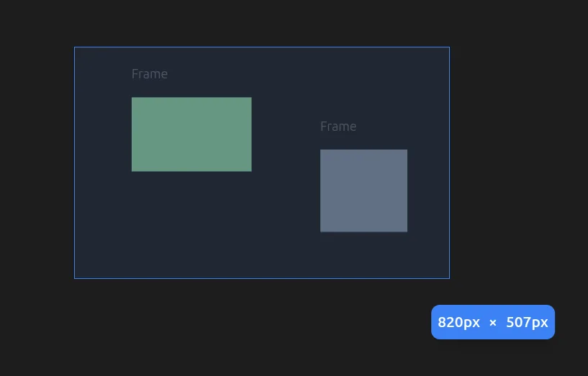Select the gray-blue frame rectangle

click(x=363, y=191)
